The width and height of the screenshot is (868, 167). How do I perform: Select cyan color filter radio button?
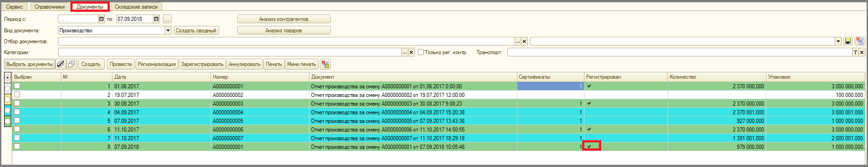click(8, 110)
